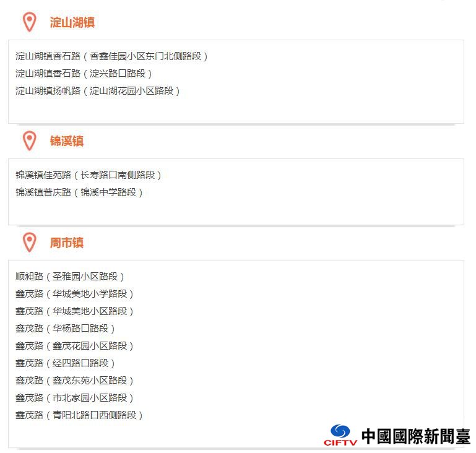The width and height of the screenshot is (476, 453).
Task: Click the 经四路口路段 entry
Action: tap(65, 363)
